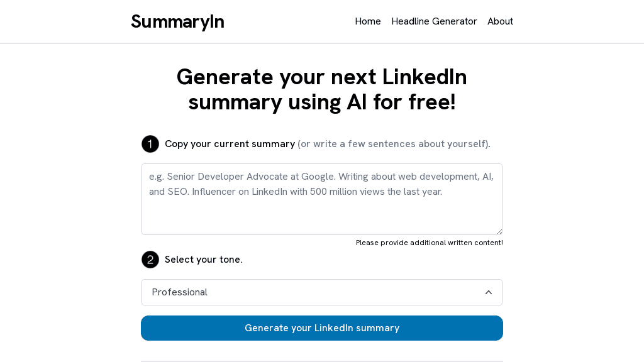Viewport: 644px width, 362px height.
Task: Click the step 1 numbered badge
Action: coord(150,144)
